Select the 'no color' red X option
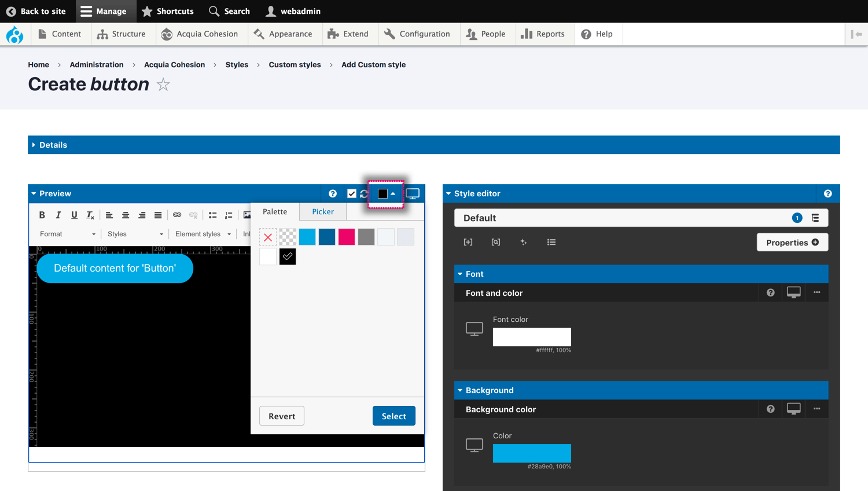This screenshot has width=868, height=491. click(x=268, y=237)
